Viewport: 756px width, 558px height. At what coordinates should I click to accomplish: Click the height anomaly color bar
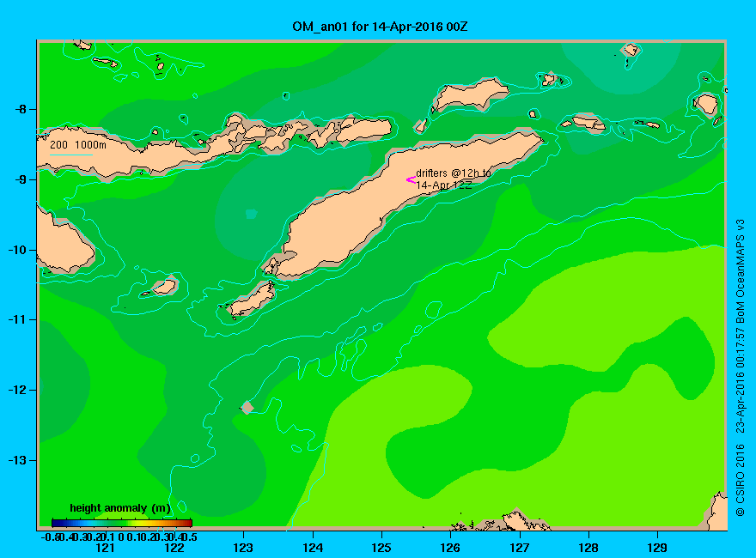coord(122,523)
